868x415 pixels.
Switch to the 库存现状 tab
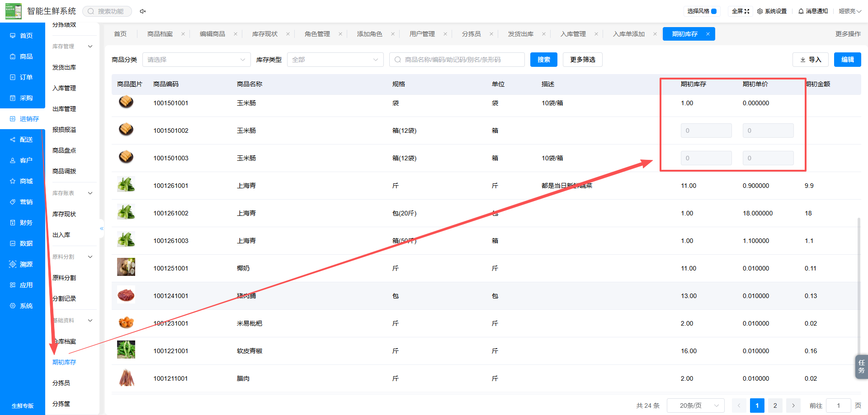point(265,34)
